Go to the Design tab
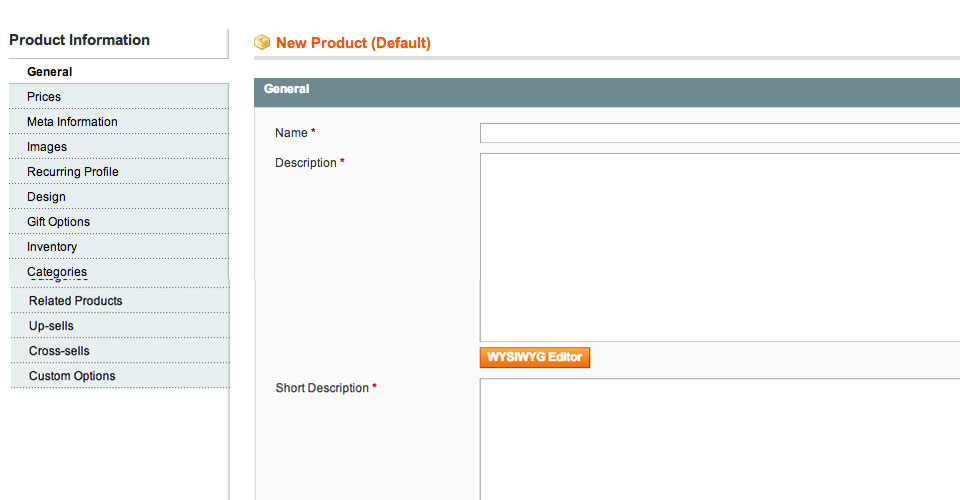 pos(119,197)
